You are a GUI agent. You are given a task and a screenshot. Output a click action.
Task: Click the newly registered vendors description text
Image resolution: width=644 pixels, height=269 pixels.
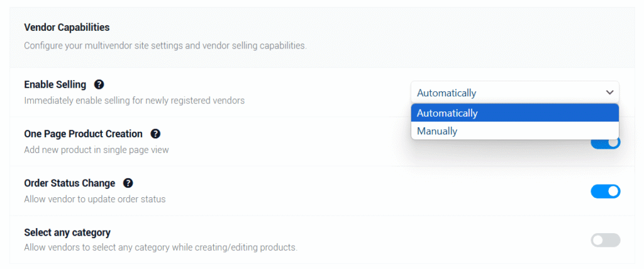click(x=134, y=100)
